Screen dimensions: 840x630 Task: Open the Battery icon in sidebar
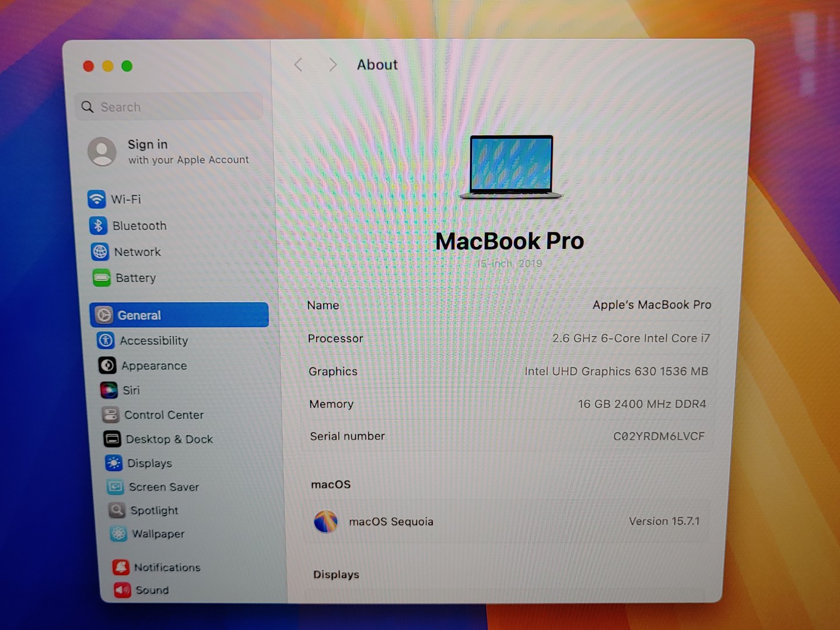click(101, 278)
